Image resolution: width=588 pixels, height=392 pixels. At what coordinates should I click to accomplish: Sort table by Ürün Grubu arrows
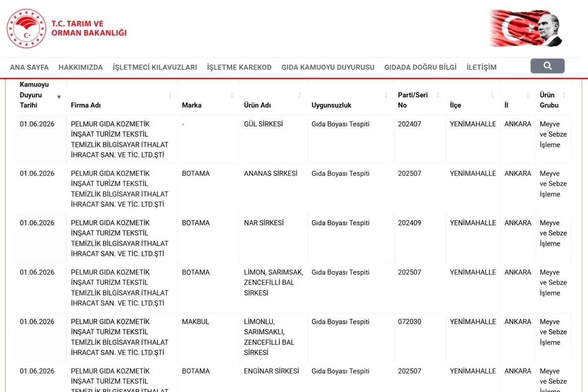pos(563,95)
